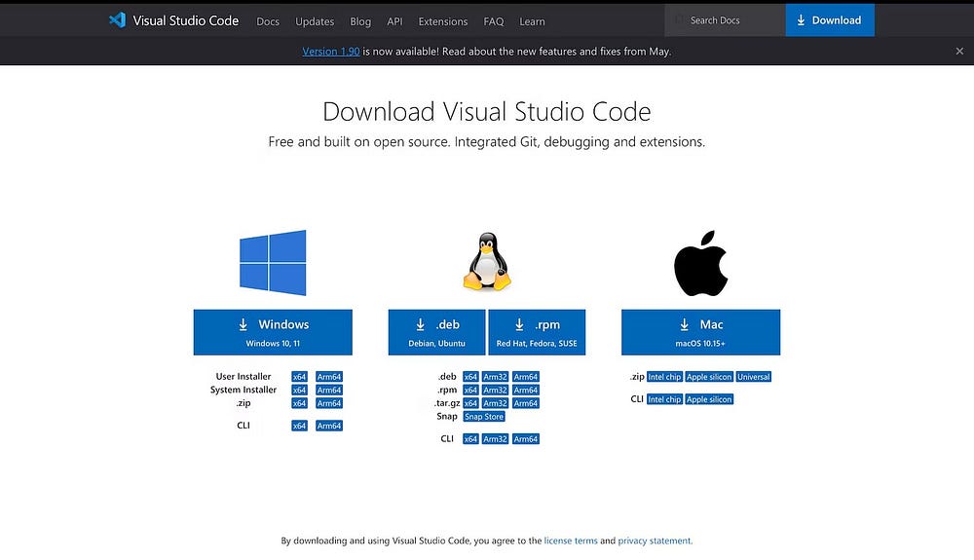Open the Version 1.90 link

(x=330, y=52)
